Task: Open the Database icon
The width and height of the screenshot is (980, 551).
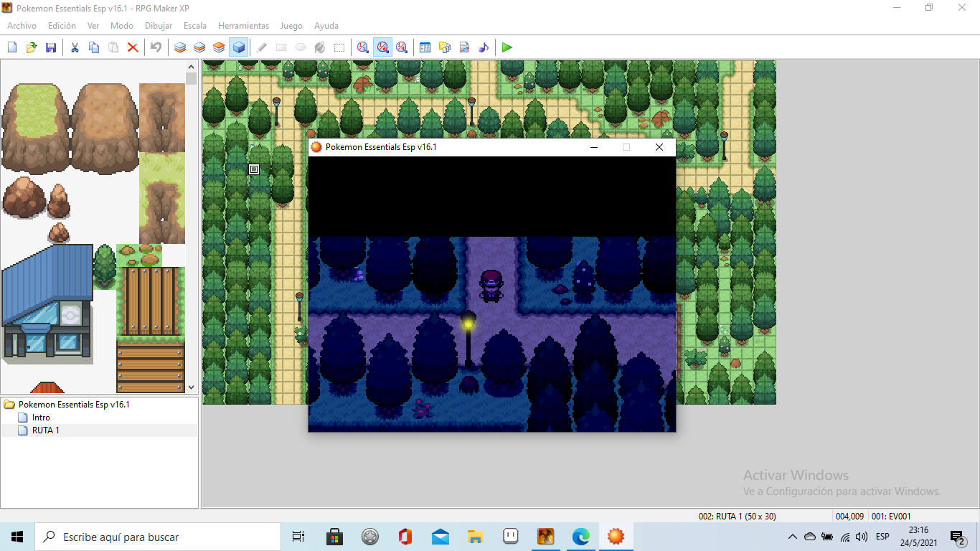Action: (x=425, y=47)
